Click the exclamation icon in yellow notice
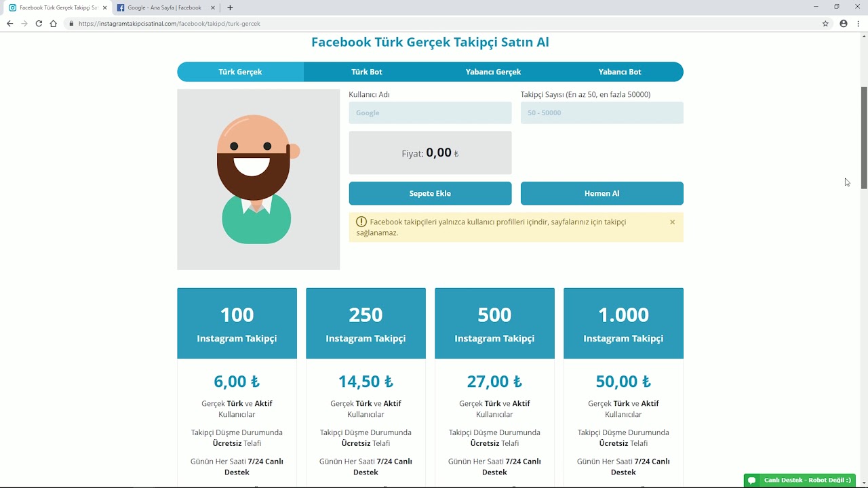The image size is (868, 488). pyautogui.click(x=361, y=222)
